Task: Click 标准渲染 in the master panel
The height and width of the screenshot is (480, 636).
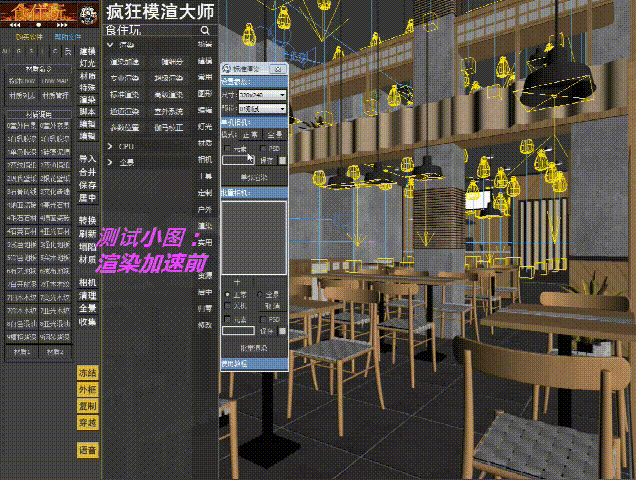Action: 125,95
